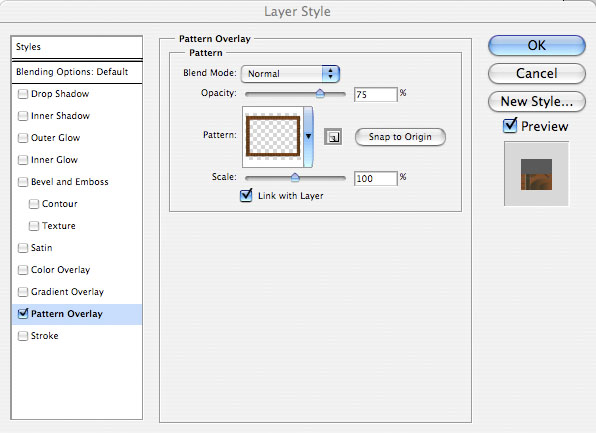Enable the Stroke checkbox

click(23, 336)
